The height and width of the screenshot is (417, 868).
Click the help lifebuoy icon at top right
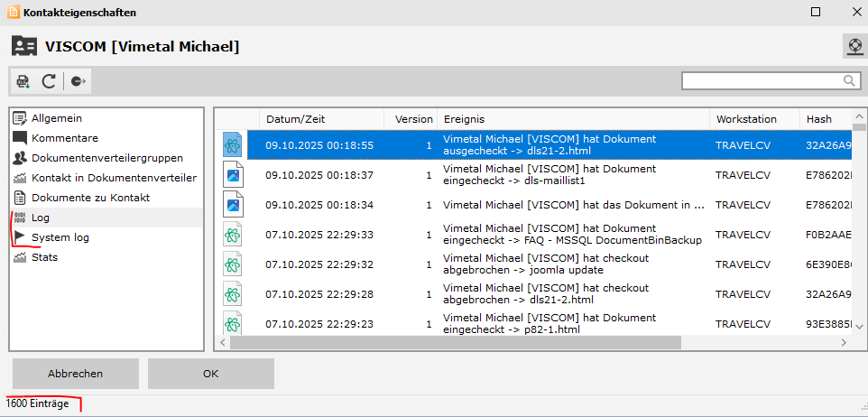(853, 46)
